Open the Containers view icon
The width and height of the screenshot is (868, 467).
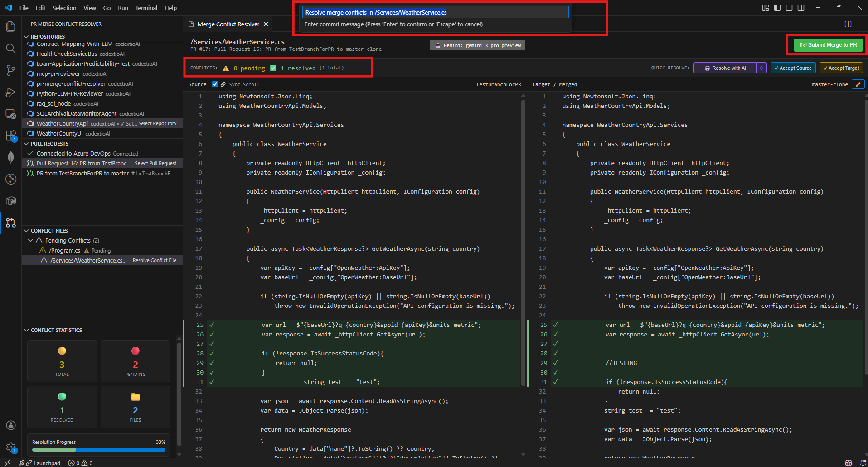(x=10, y=201)
